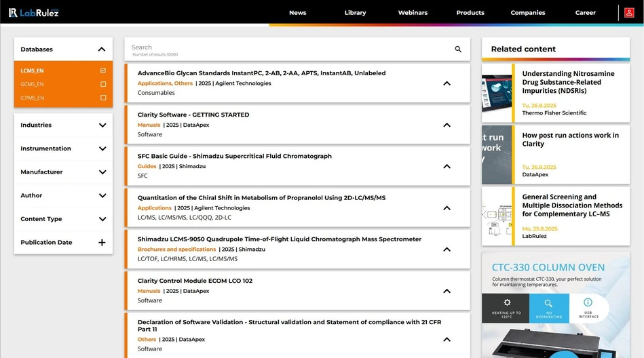
Task: Collapse the Chiral Shift Propranolol result
Action: [x=447, y=208]
